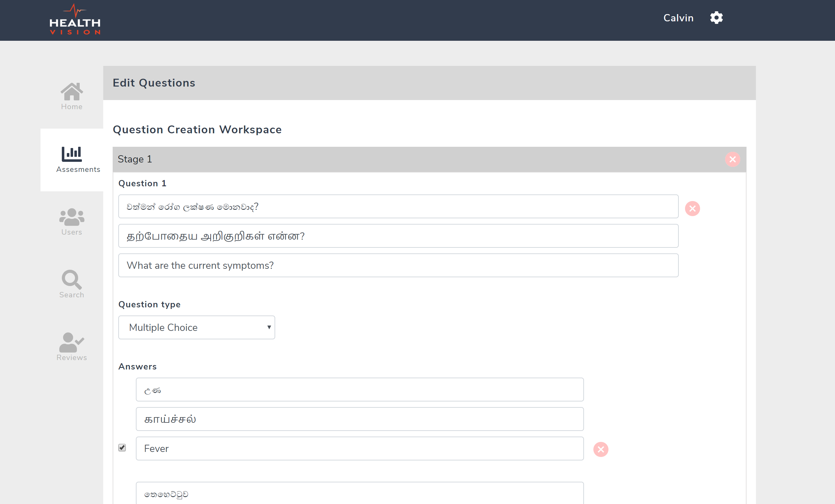This screenshot has height=504, width=835.
Task: Delete the Fever answer with red X
Action: pos(601,449)
